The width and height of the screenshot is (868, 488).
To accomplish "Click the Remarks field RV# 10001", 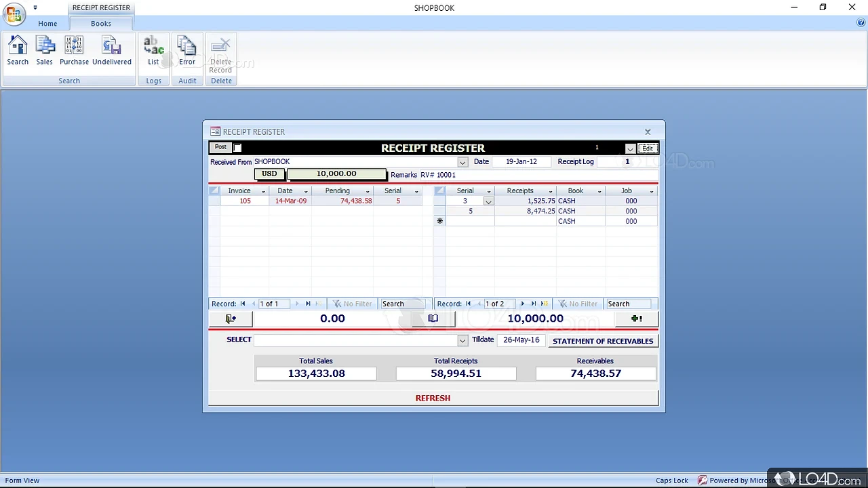I will (538, 175).
